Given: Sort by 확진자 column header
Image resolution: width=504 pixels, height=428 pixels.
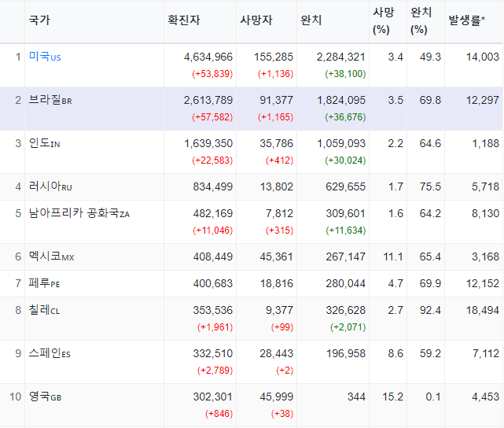Looking at the screenshot, I should pyautogui.click(x=184, y=20).
